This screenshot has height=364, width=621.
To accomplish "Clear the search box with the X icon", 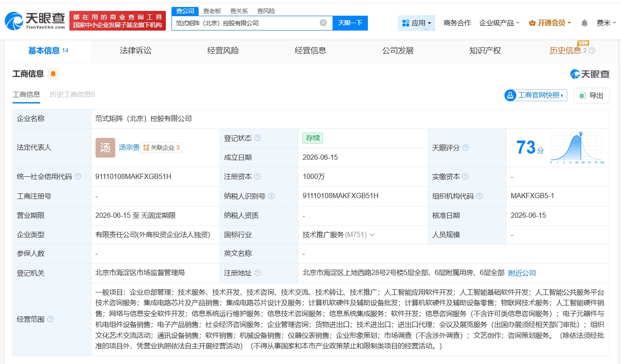I will point(323,23).
